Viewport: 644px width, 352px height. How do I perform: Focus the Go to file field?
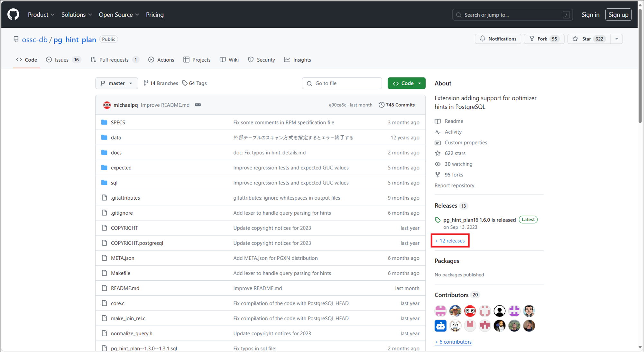coord(342,83)
